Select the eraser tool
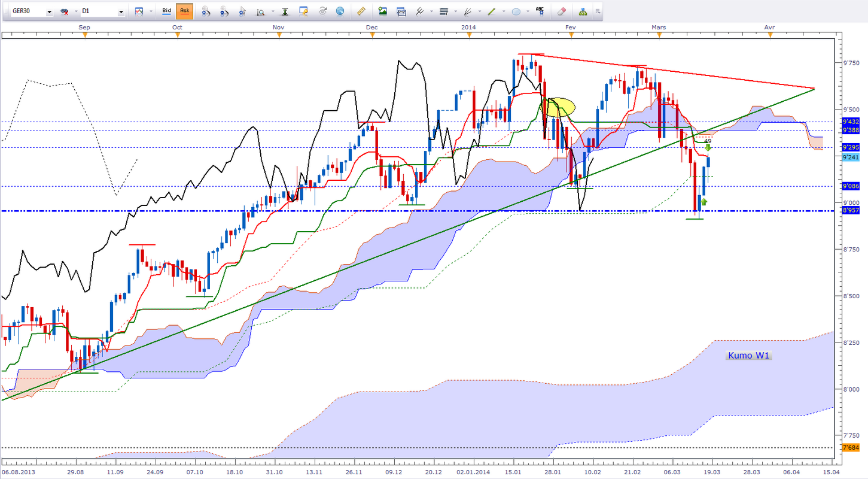The width and height of the screenshot is (868, 479). [561, 11]
